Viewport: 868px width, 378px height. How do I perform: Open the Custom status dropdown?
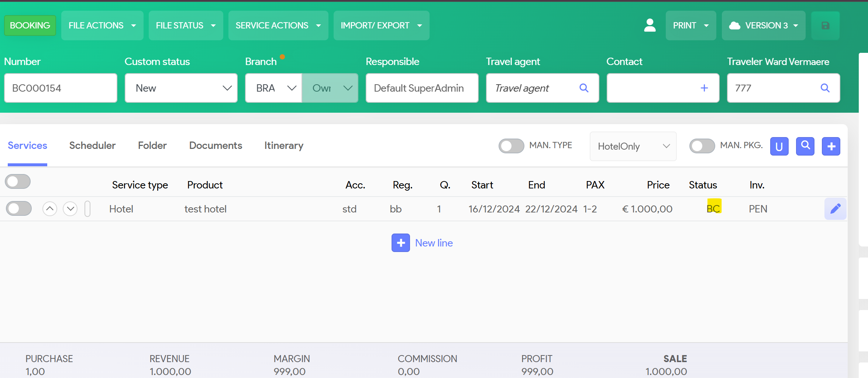pyautogui.click(x=181, y=88)
